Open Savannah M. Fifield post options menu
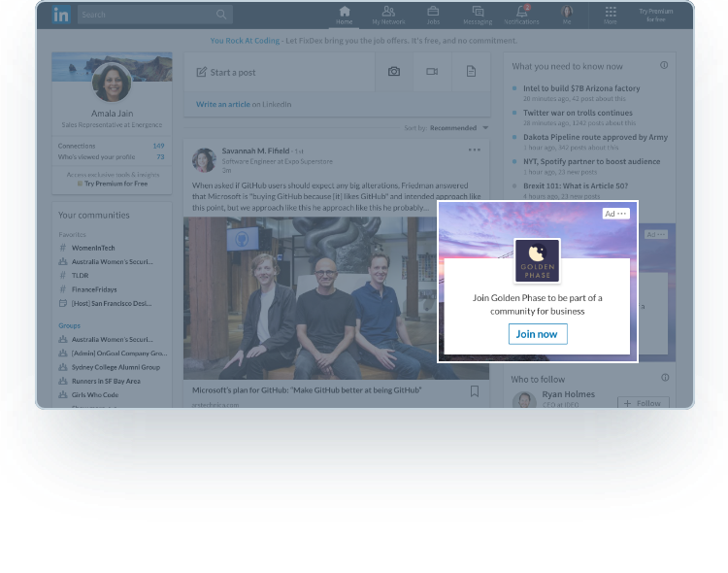 [474, 150]
